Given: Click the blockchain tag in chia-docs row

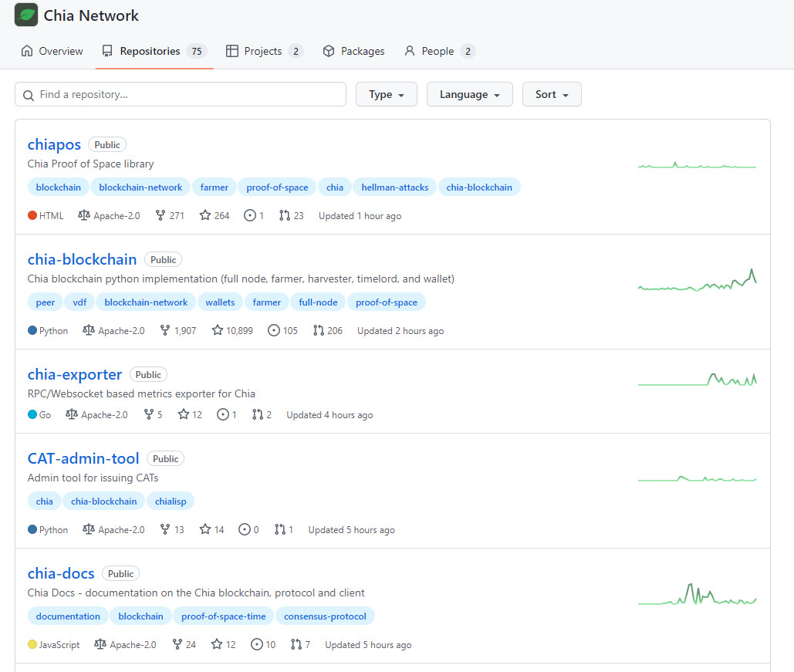Looking at the screenshot, I should coord(140,616).
